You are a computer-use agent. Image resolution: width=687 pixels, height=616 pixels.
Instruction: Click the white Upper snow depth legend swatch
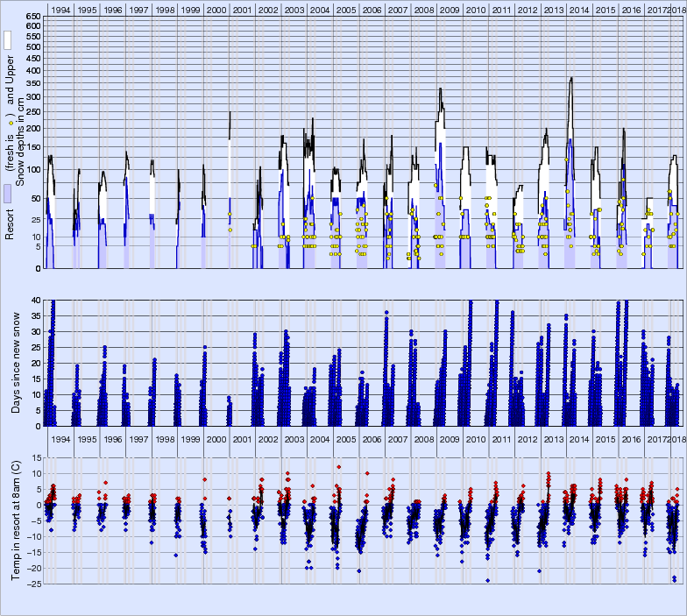[x=7, y=40]
